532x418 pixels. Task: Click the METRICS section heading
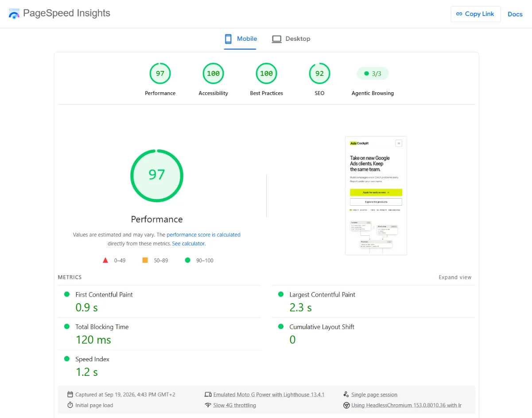click(70, 277)
